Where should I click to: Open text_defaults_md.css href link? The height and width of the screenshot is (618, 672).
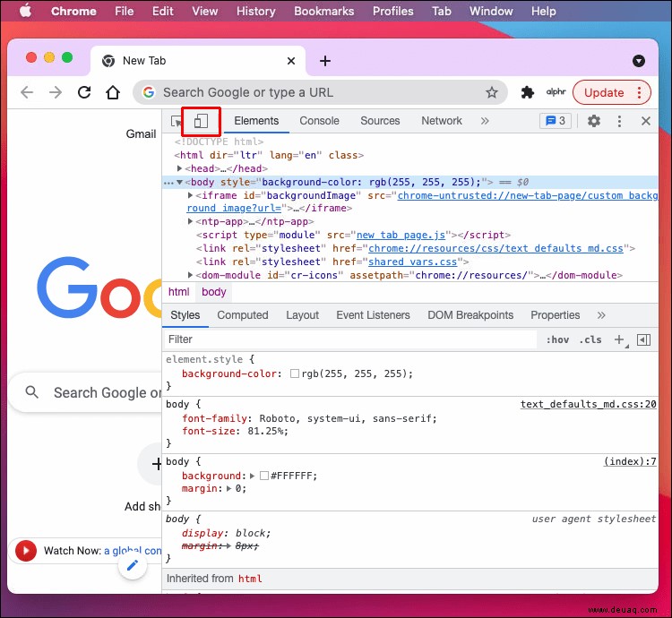point(495,248)
